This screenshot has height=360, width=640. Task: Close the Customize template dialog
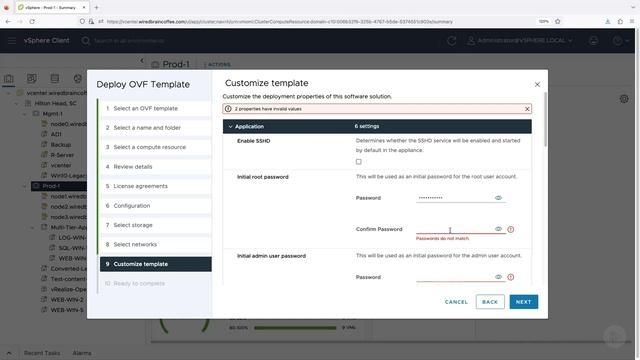537,84
